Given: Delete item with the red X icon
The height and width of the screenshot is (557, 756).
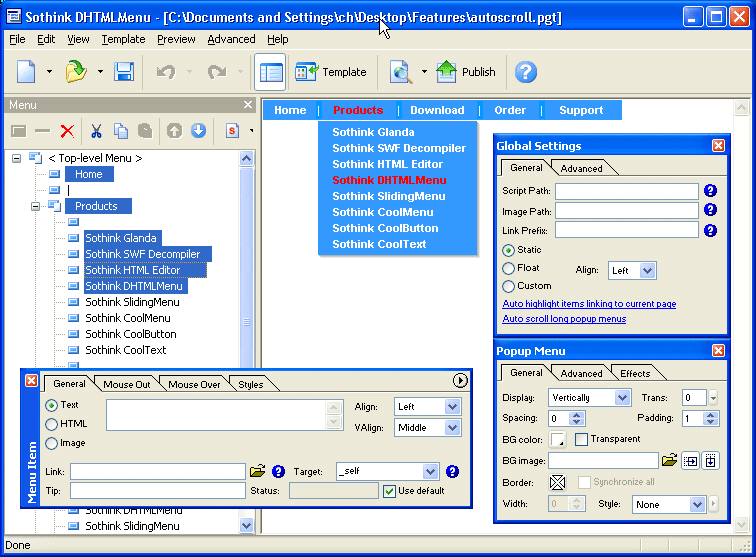Looking at the screenshot, I should [68, 131].
